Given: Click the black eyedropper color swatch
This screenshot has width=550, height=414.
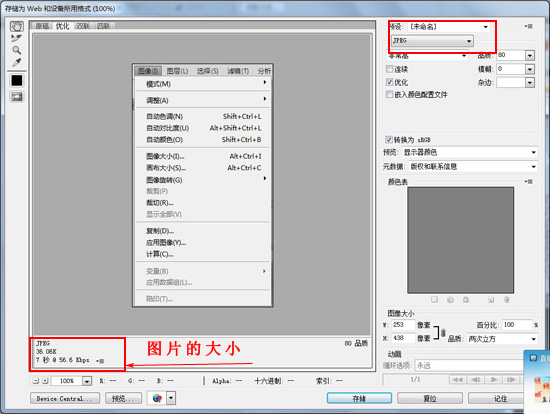Looking at the screenshot, I should (17, 81).
